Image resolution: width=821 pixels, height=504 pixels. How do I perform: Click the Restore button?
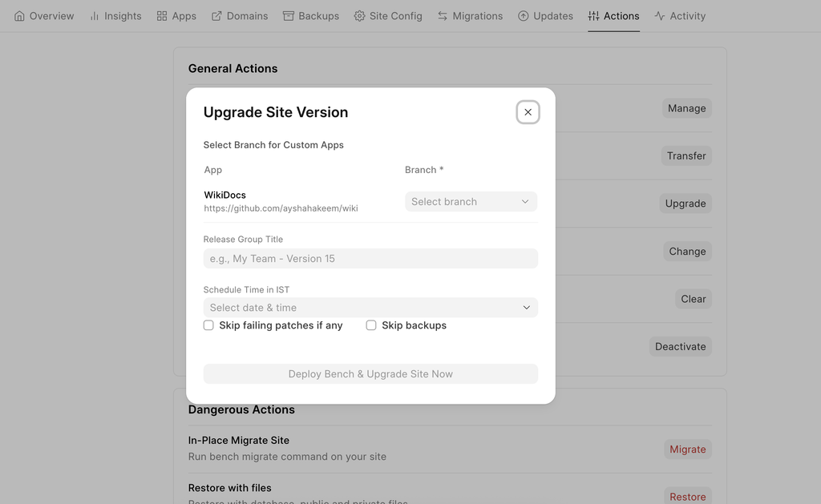pyautogui.click(x=687, y=496)
